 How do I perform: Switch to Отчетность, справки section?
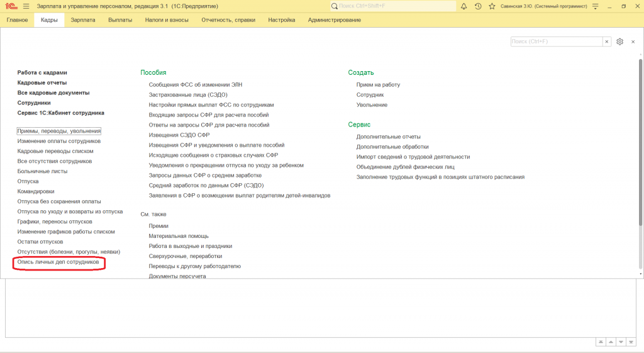pyautogui.click(x=228, y=20)
